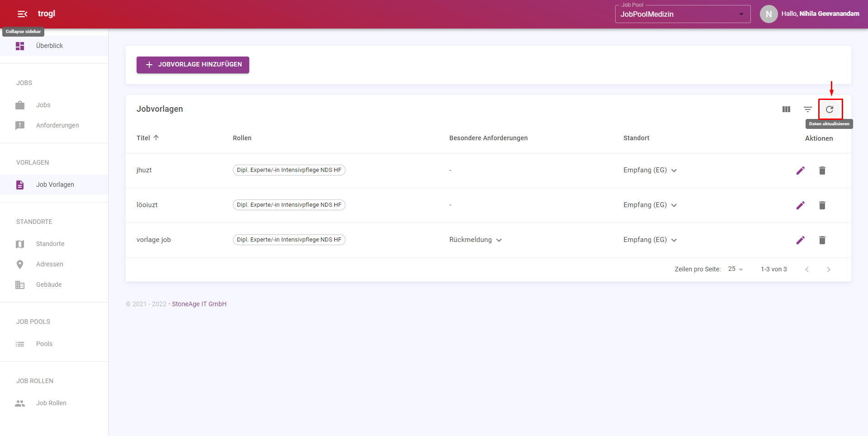Image resolution: width=868 pixels, height=436 pixels.
Task: Edit the löoiuzt template
Action: [x=801, y=205]
